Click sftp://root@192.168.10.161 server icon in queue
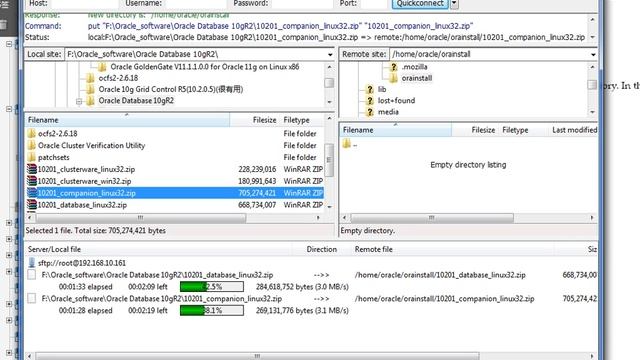The image size is (640, 360). 32,263
